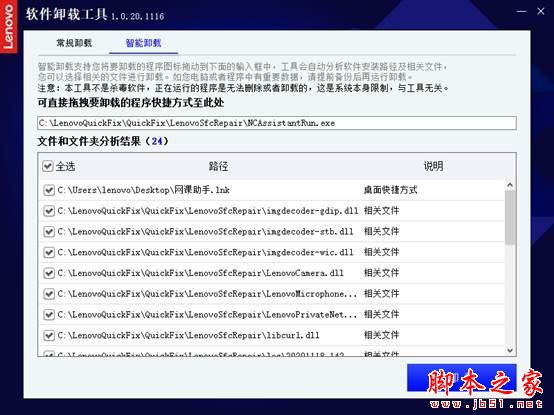Toggle LenovoPrivateNet file checkbox

[49, 315]
